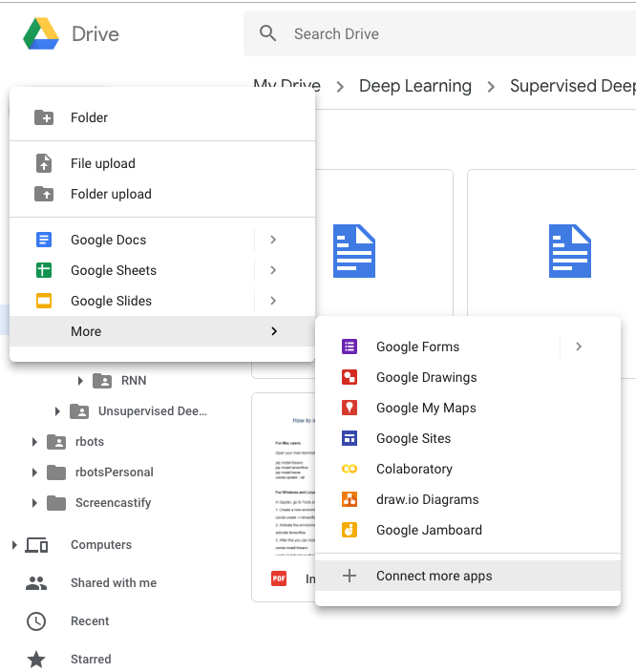
Task: Open the Google Forms submenu arrow
Action: tap(579, 346)
